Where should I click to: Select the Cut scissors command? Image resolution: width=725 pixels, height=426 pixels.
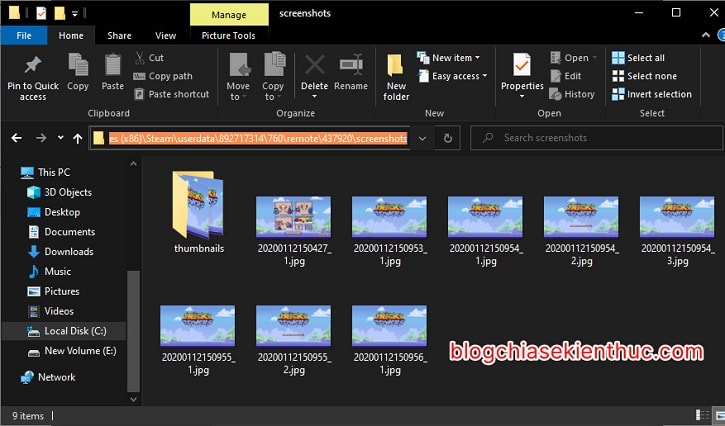[x=149, y=58]
